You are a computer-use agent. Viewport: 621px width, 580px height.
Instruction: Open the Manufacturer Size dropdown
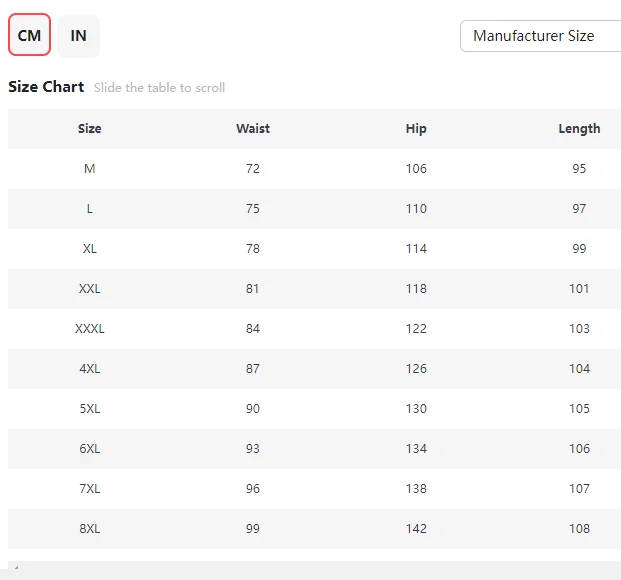(540, 36)
